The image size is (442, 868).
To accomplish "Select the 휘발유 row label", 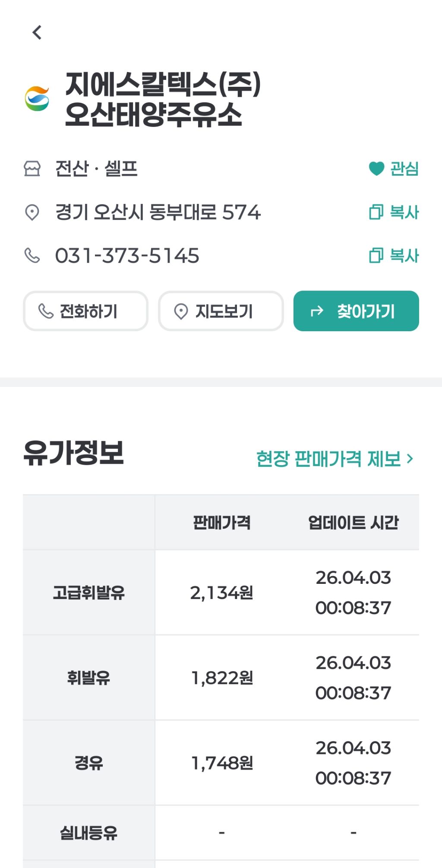I will [89, 678].
